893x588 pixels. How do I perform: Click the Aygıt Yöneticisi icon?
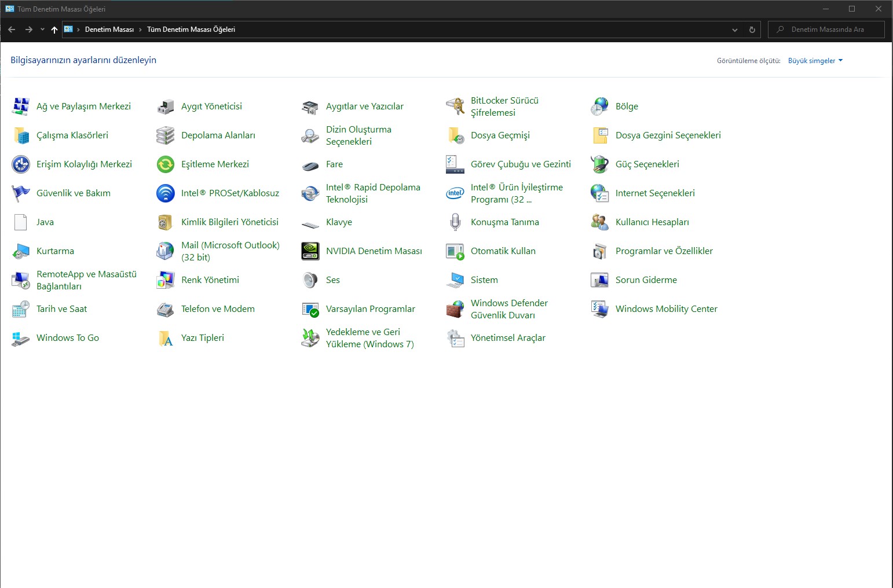coord(166,106)
